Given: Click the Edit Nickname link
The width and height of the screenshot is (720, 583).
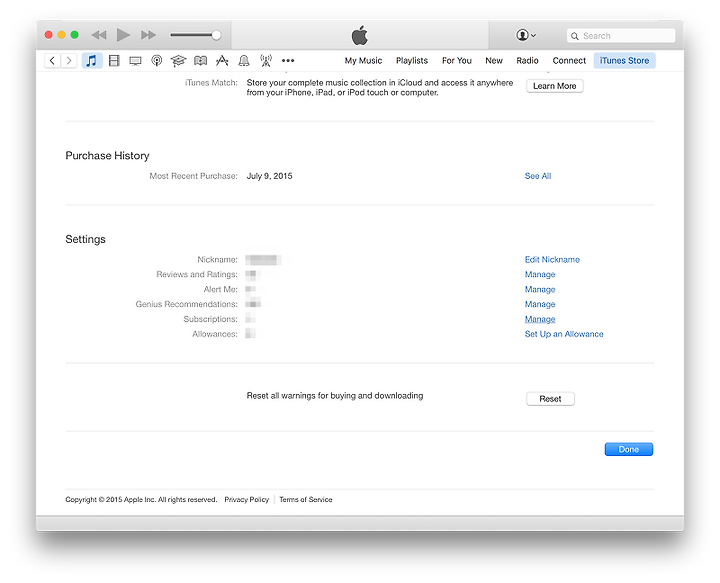Looking at the screenshot, I should 552,260.
